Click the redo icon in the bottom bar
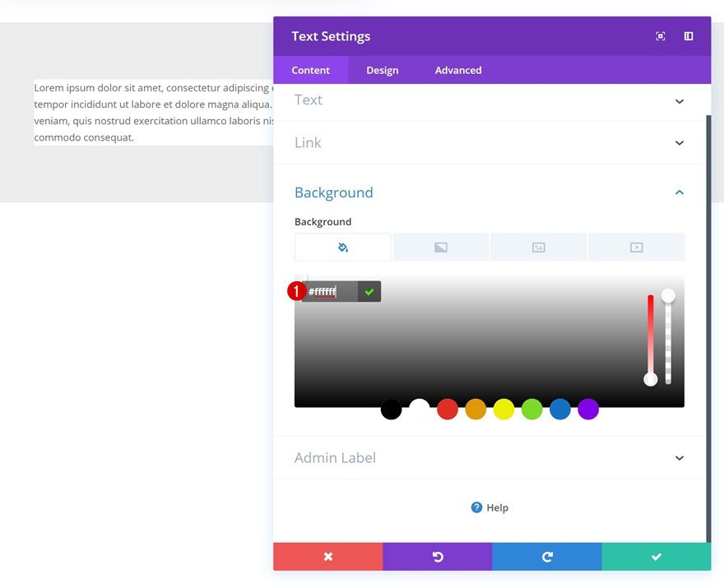The width and height of the screenshot is (724, 588). click(546, 556)
